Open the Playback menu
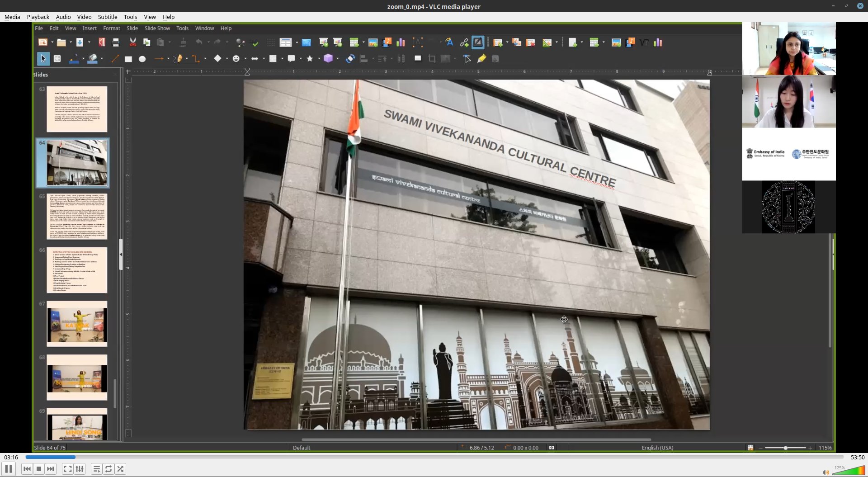The height and width of the screenshot is (477, 868). (x=38, y=17)
